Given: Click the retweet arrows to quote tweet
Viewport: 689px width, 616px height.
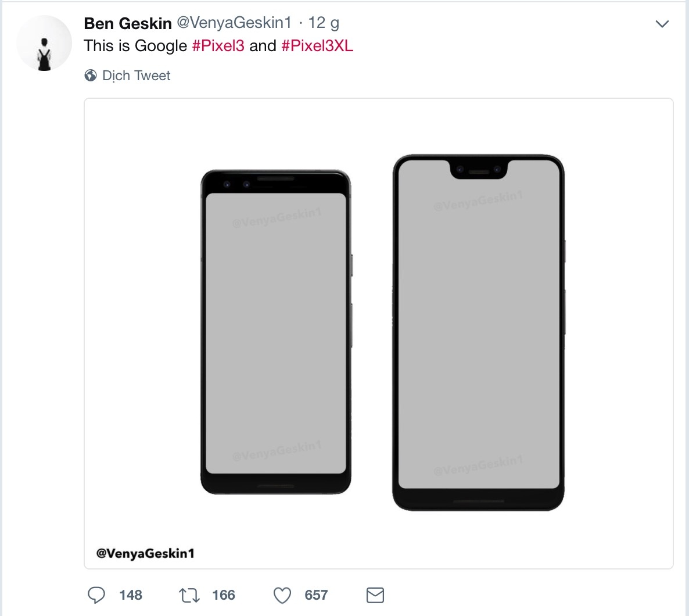Looking at the screenshot, I should tap(189, 595).
